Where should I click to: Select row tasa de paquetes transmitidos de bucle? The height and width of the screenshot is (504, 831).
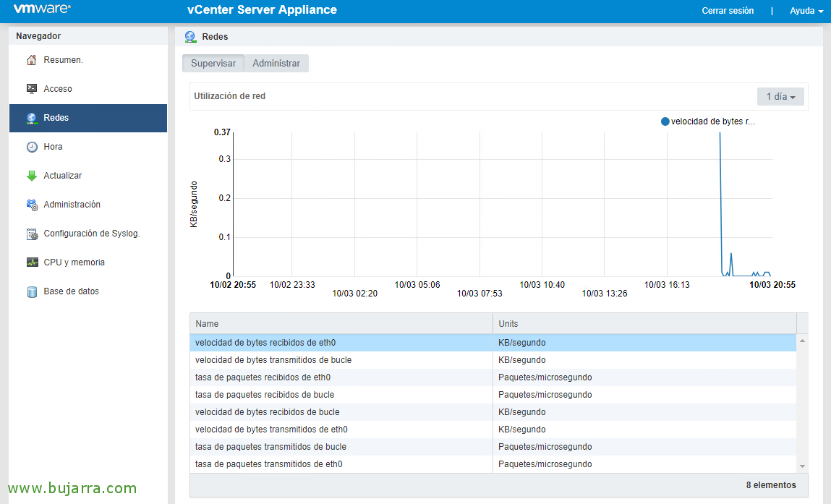[x=493, y=447]
